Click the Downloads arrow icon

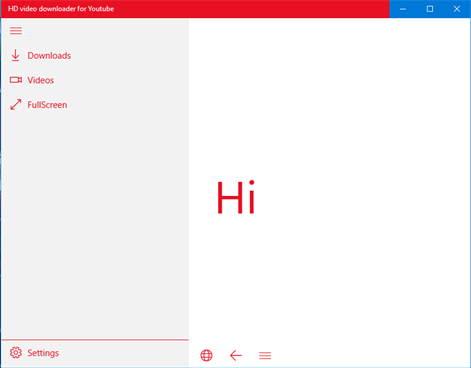[15, 55]
